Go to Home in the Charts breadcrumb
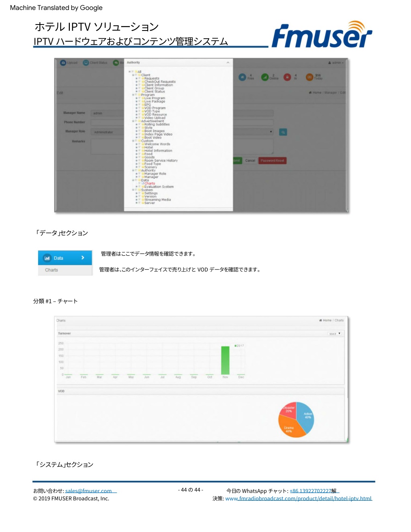This screenshot has width=411, height=532. coord(325,320)
